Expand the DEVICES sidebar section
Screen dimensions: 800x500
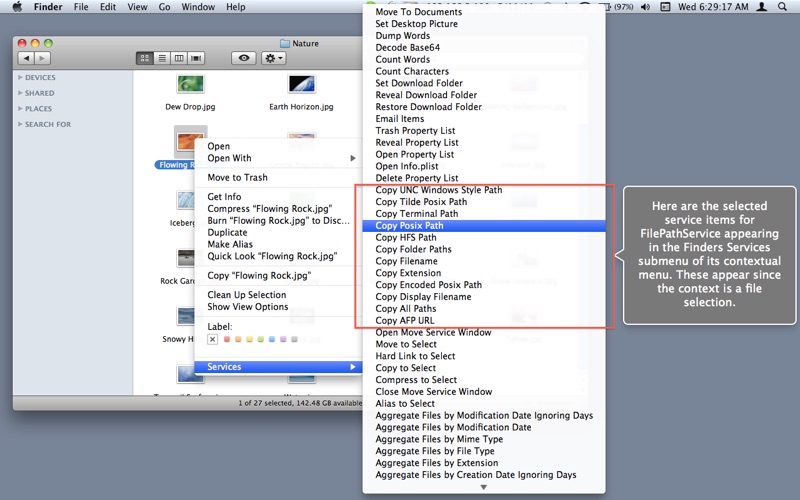point(20,78)
